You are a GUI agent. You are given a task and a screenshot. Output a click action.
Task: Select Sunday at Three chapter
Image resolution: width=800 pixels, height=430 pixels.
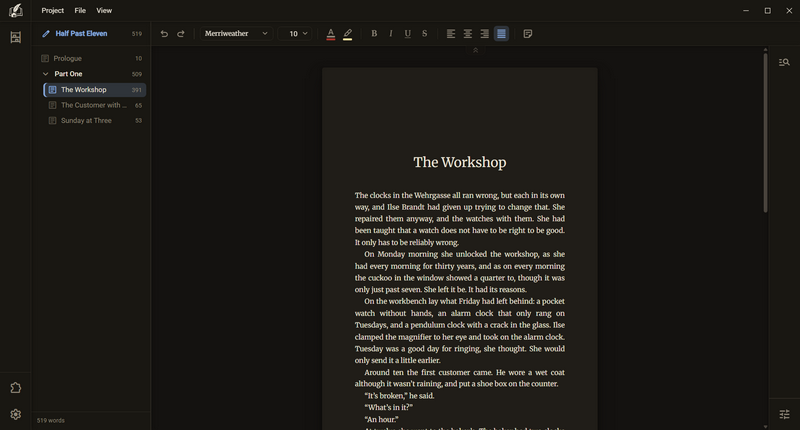(x=95, y=121)
